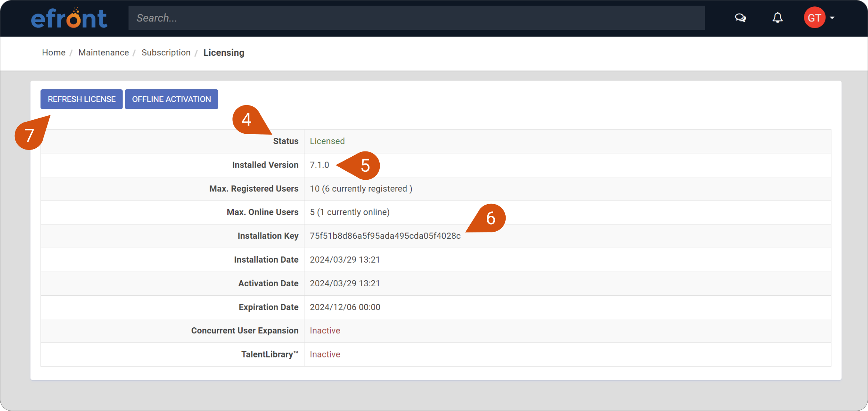
Task: Click the orange marker numbered 5
Action: coord(365,165)
